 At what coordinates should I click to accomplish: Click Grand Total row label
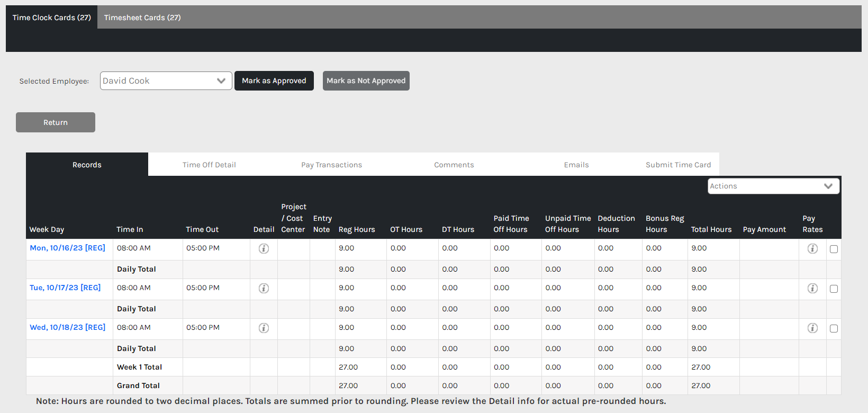[138, 385]
